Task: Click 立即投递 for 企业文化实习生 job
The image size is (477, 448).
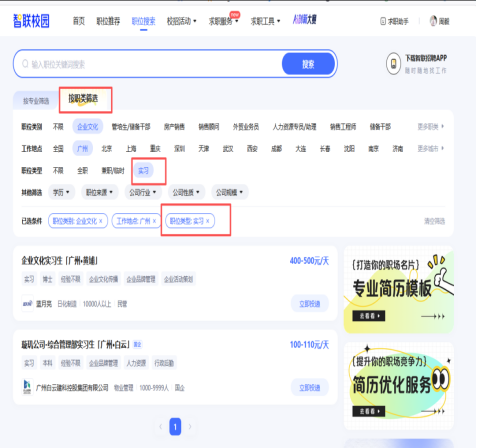Action: click(310, 304)
